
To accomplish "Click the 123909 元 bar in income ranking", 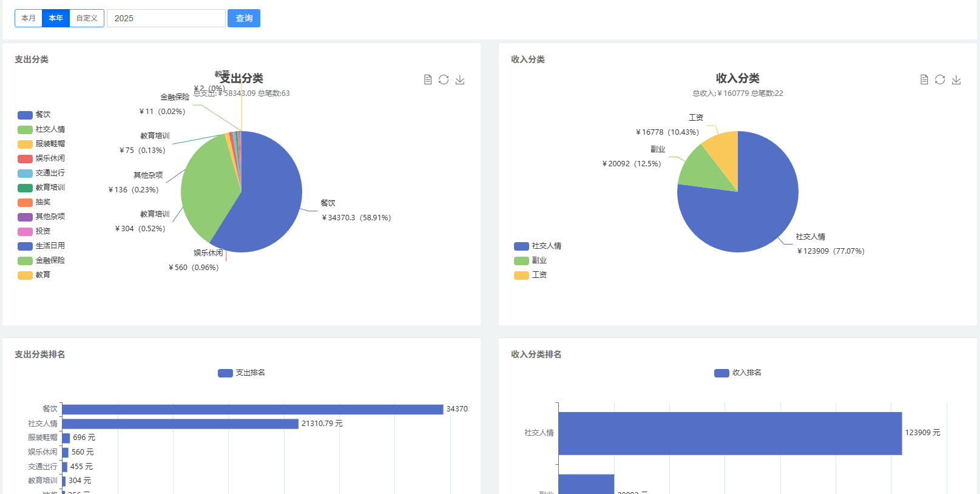I will coord(730,433).
